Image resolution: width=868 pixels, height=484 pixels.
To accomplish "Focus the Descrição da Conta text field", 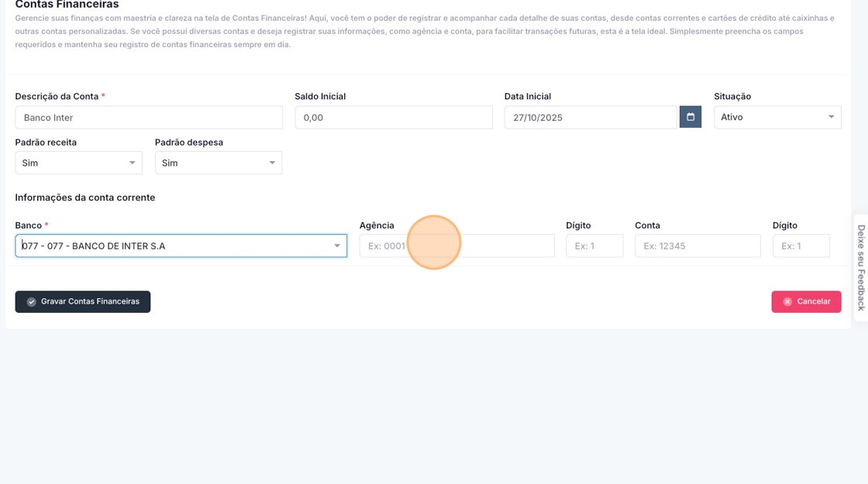I will (x=149, y=118).
